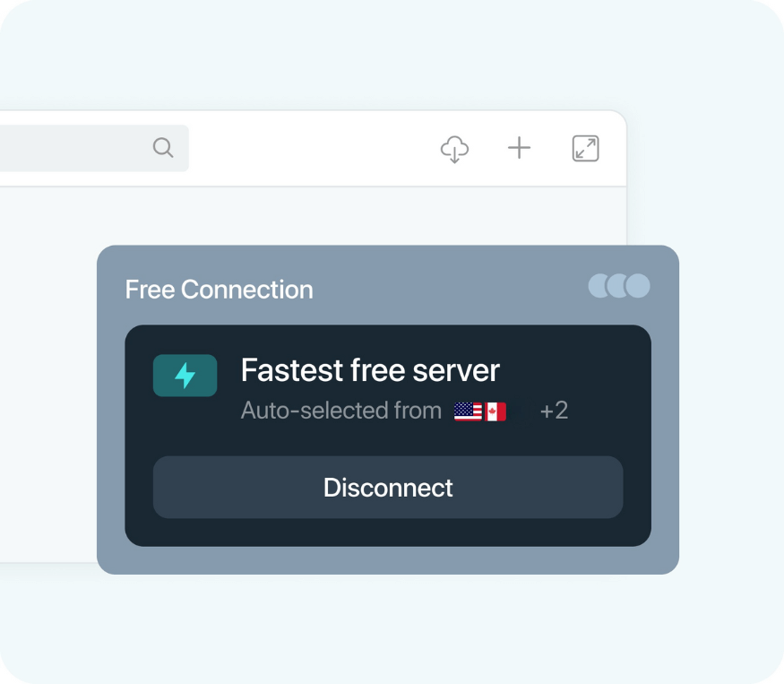Click the rightmost circle in the three-circle icon

tap(639, 286)
